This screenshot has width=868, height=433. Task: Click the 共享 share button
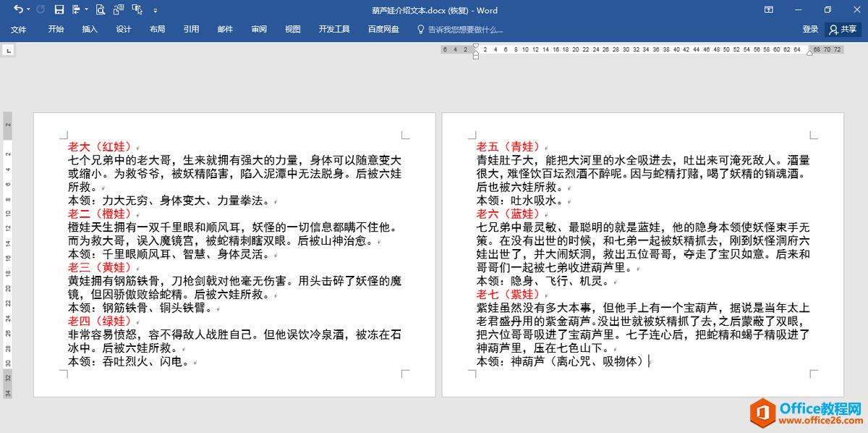[843, 30]
